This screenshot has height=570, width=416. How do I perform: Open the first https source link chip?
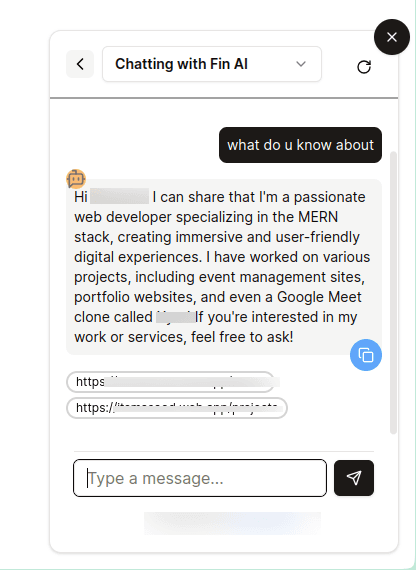click(x=171, y=382)
